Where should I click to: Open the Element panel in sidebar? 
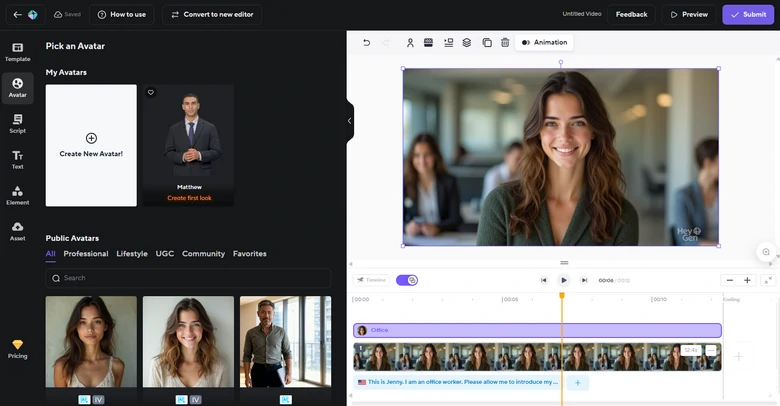(17, 195)
